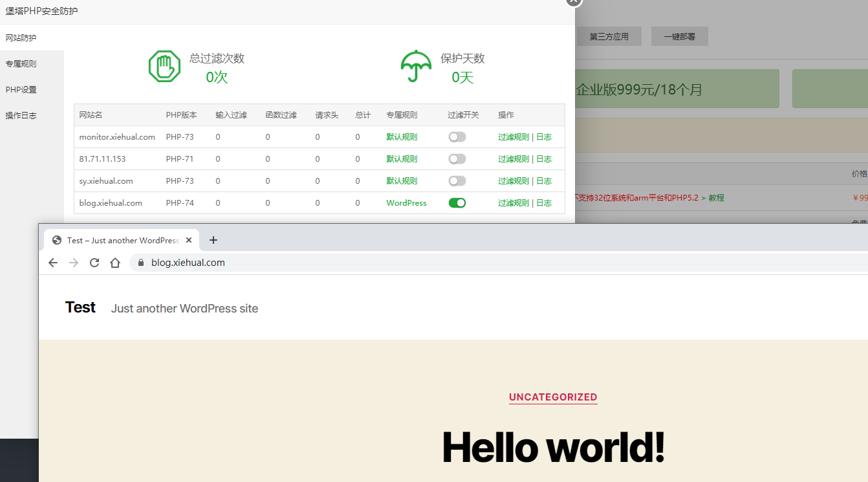The height and width of the screenshot is (482, 868).
Task: Open the UNCATEGORIZED category link
Action: tap(553, 397)
